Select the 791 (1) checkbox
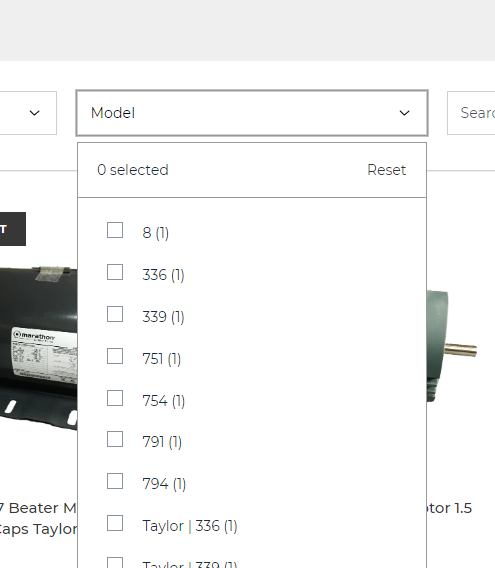 115,439
